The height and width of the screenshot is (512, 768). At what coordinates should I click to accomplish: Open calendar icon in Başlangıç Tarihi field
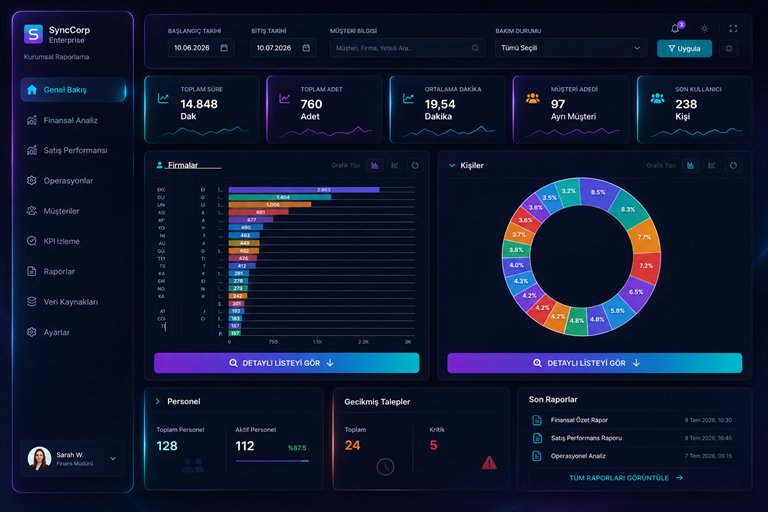[x=224, y=48]
